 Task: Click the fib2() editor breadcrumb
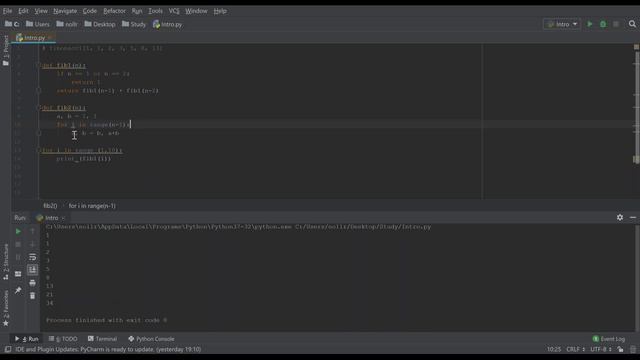[50, 206]
